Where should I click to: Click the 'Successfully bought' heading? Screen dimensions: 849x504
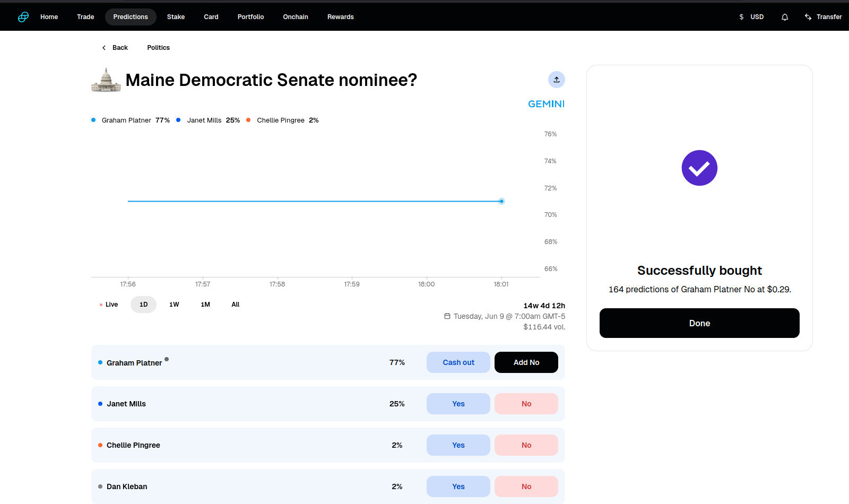tap(699, 271)
